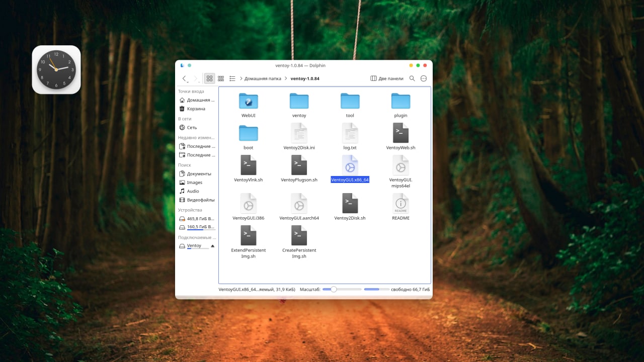The width and height of the screenshot is (644, 362).
Task: Open search with the magnifier icon
Action: point(412,78)
